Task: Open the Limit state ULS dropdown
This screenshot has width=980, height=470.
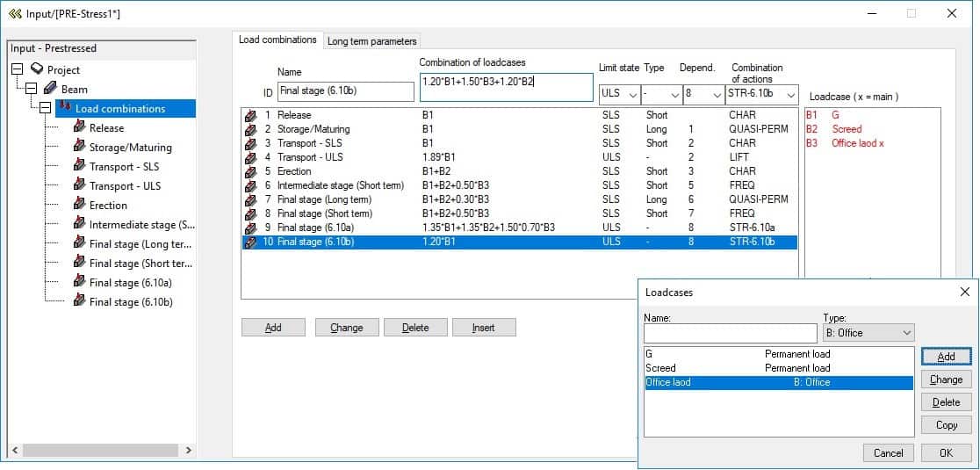Action: point(632,95)
